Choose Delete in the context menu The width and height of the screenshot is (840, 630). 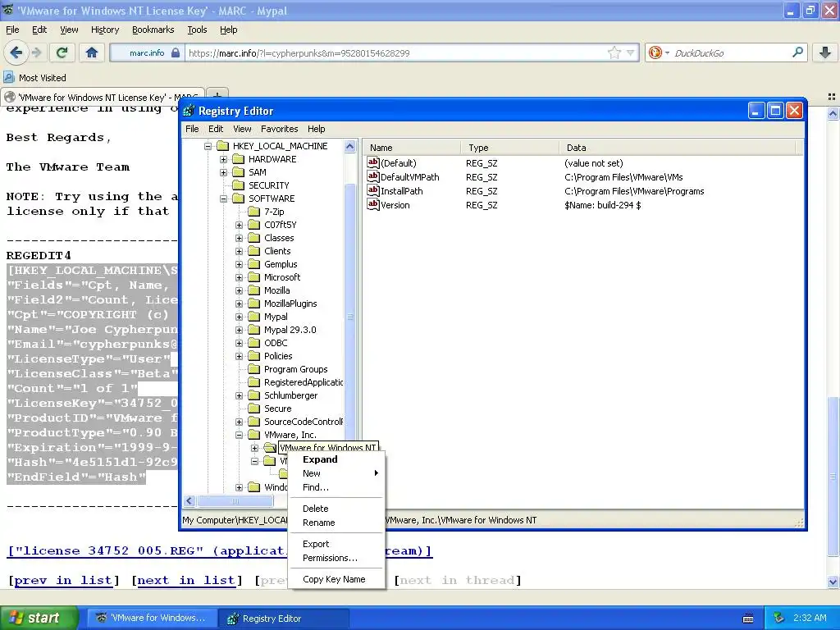pyautogui.click(x=336, y=509)
